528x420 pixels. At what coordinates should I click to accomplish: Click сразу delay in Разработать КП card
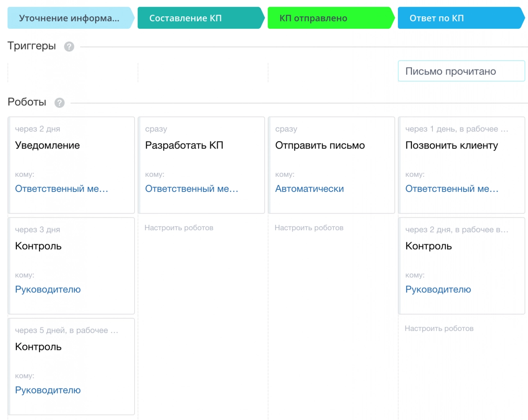click(x=156, y=129)
